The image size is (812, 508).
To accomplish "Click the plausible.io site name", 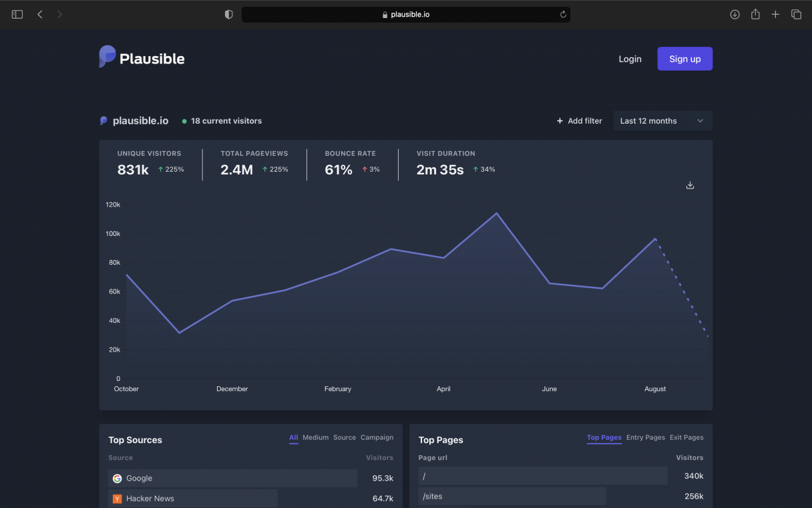I will tap(141, 121).
